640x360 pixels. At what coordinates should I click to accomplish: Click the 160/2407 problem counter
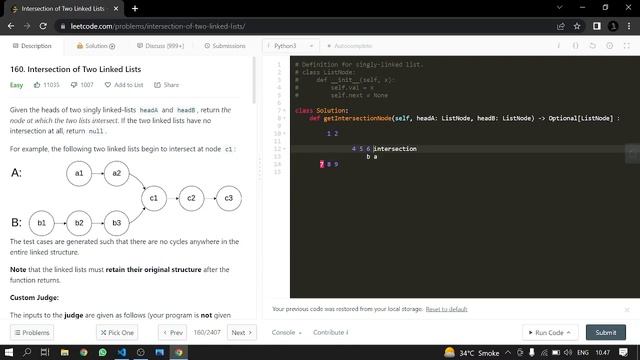click(207, 332)
